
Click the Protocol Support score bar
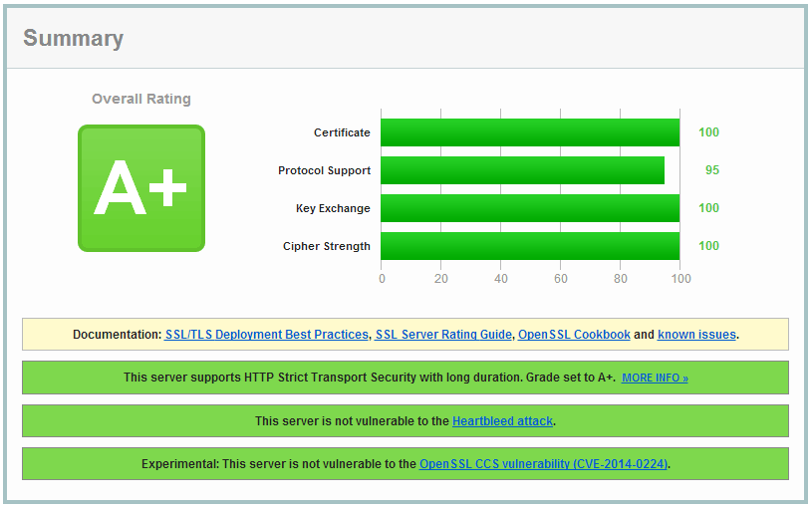(522, 170)
